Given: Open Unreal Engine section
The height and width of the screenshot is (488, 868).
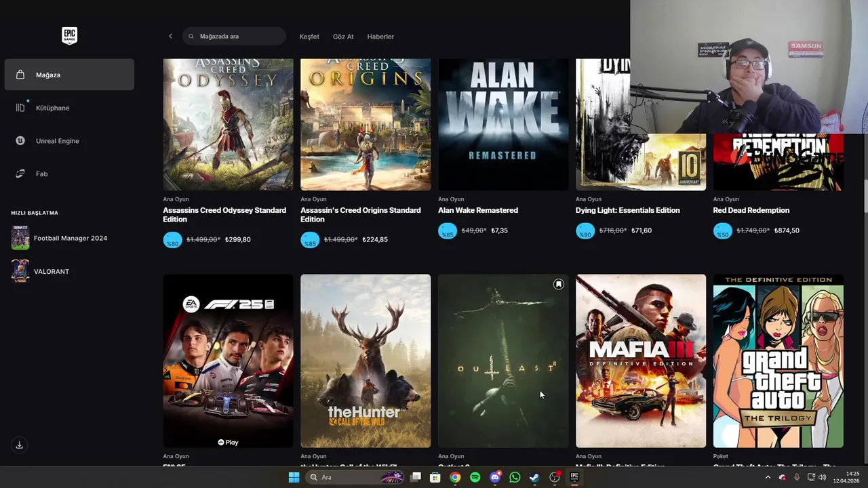Looking at the screenshot, I should click(x=69, y=141).
